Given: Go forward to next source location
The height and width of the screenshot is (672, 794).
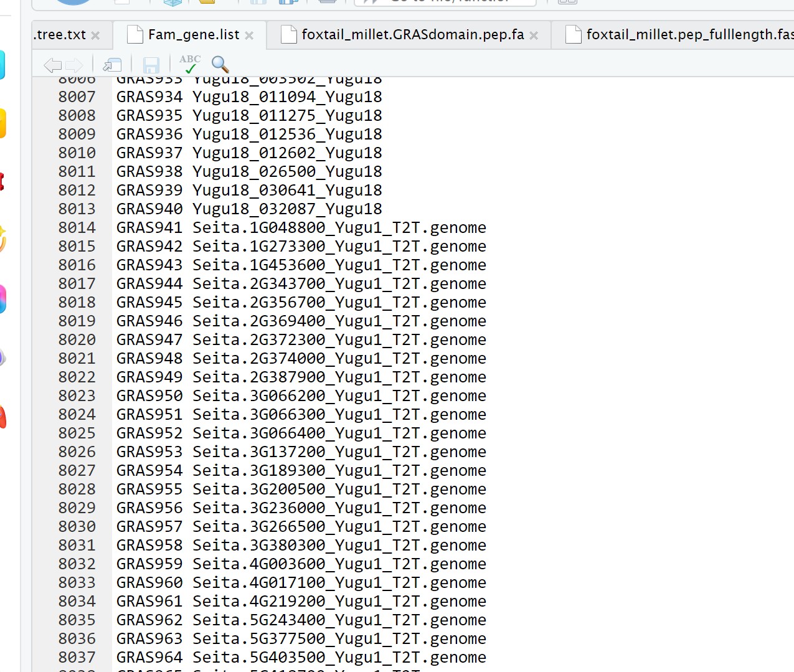Looking at the screenshot, I should 74,65.
